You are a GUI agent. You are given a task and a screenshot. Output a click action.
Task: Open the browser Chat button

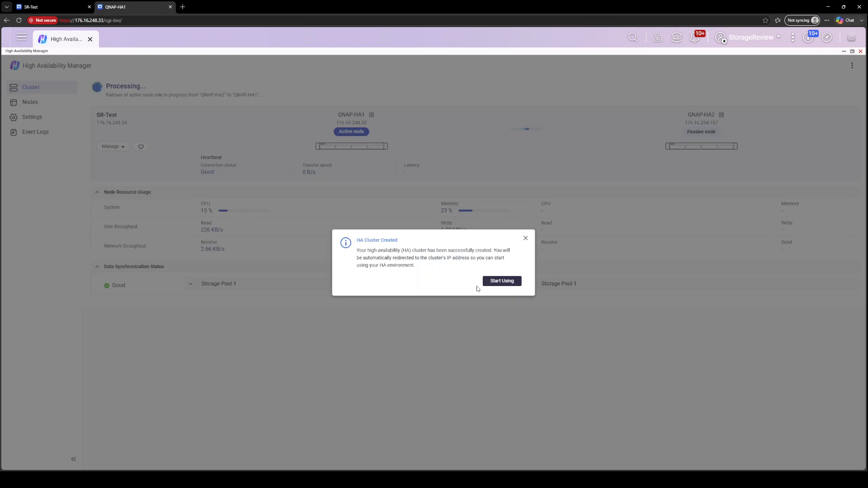point(845,20)
